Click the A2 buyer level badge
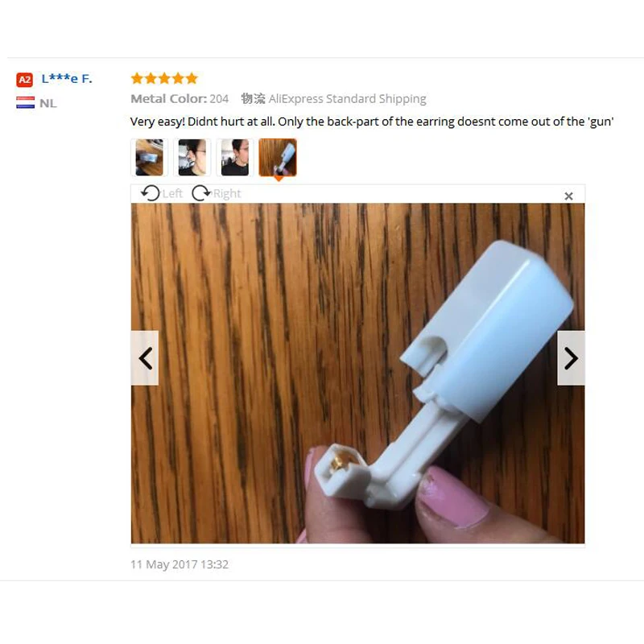644x644 pixels. tap(25, 80)
